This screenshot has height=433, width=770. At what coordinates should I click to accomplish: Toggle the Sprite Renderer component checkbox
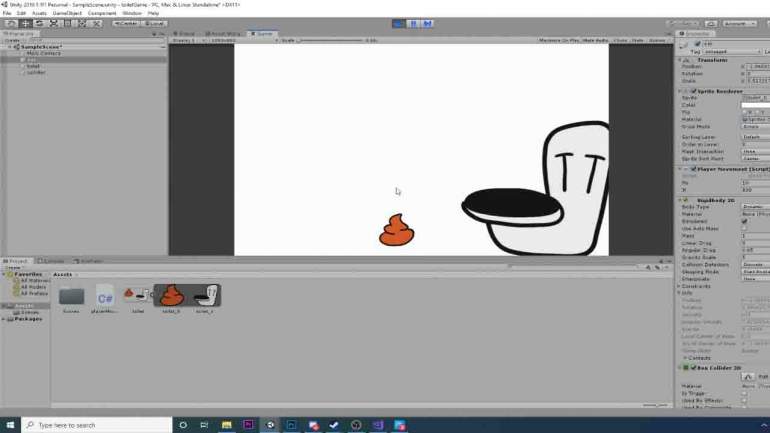click(693, 91)
